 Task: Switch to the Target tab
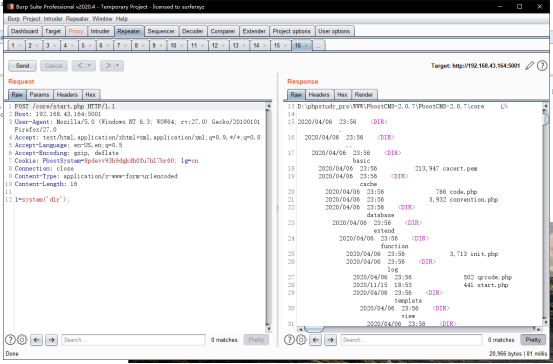(53, 31)
